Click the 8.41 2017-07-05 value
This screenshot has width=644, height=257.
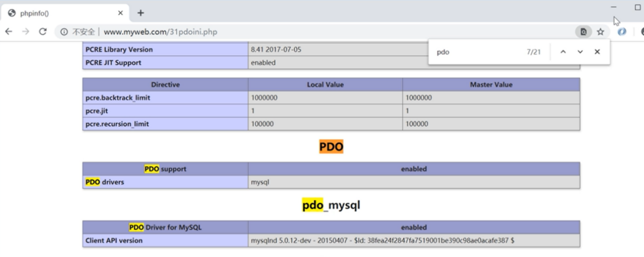point(276,49)
